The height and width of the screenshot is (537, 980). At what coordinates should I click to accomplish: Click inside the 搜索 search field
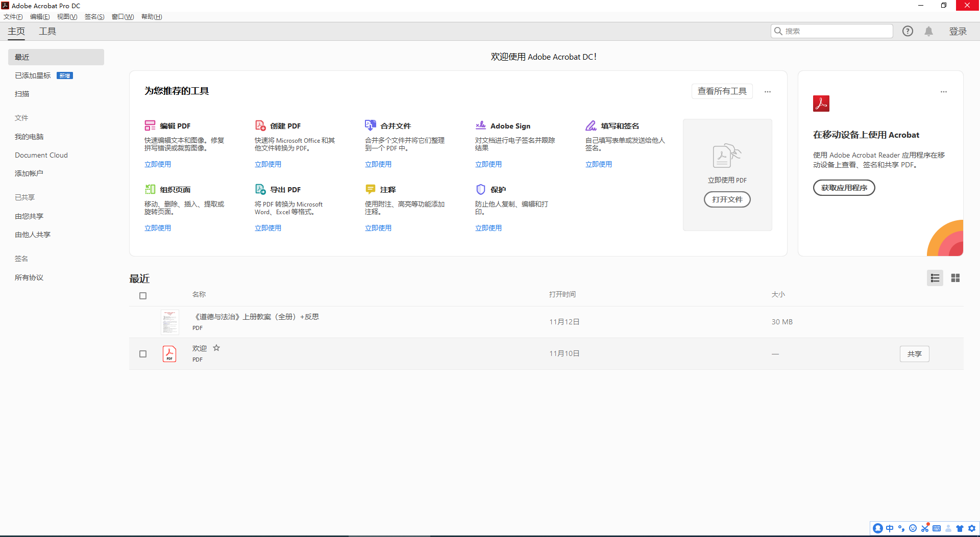(832, 31)
